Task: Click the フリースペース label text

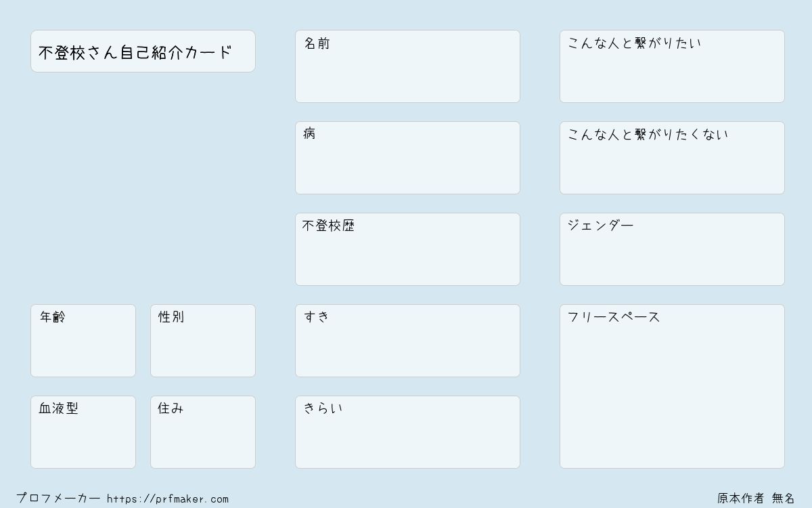Action: tap(614, 317)
